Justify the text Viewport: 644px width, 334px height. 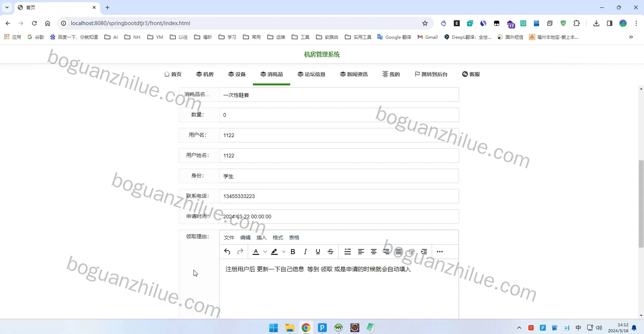pos(399,252)
